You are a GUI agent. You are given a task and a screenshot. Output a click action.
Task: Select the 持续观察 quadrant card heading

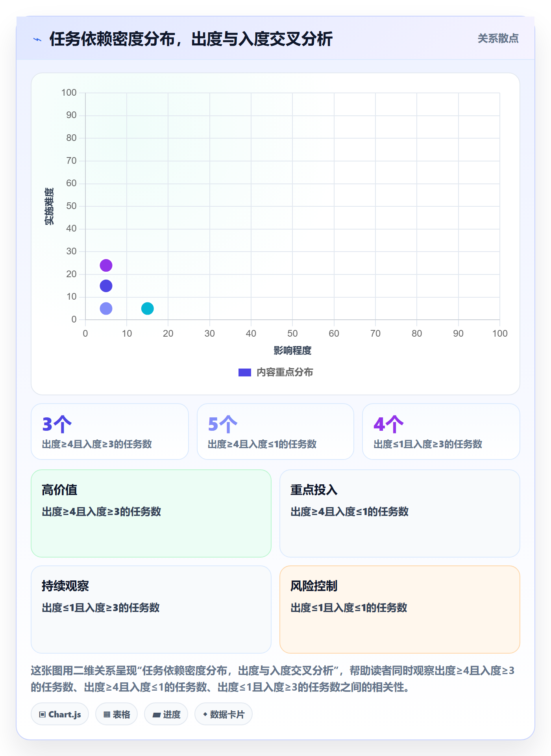tap(65, 586)
